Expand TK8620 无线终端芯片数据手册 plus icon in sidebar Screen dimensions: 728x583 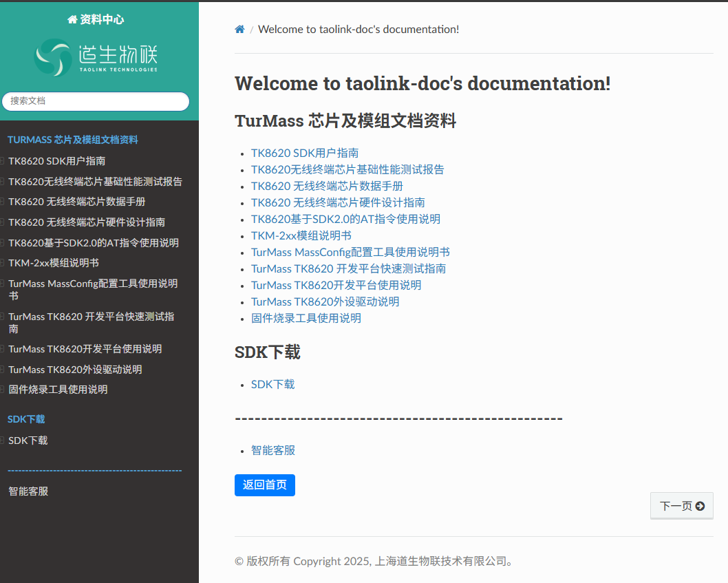pyautogui.click(x=2, y=202)
